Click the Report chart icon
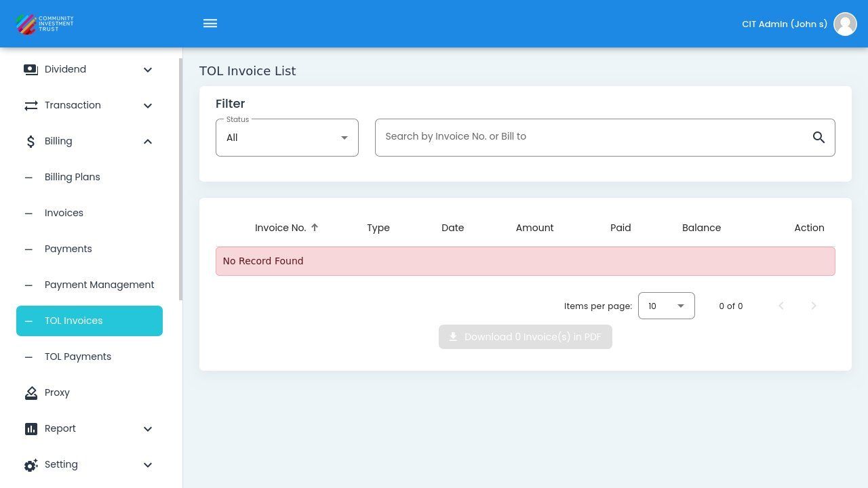 click(x=31, y=429)
